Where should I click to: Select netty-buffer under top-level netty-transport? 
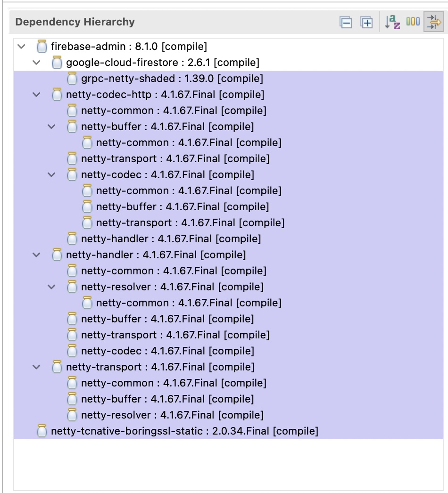(167, 399)
